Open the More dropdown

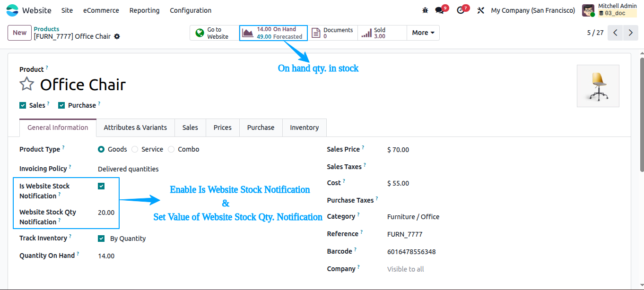click(423, 33)
